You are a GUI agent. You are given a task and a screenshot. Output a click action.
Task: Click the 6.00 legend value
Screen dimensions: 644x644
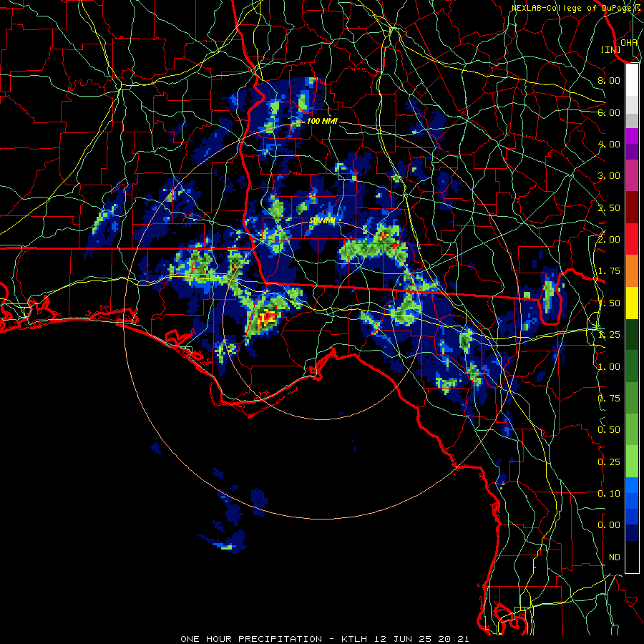tap(609, 112)
